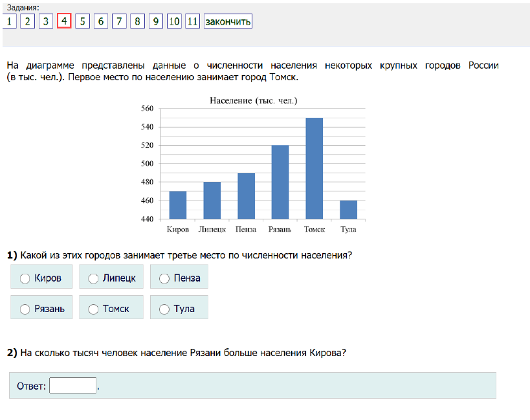The width and height of the screenshot is (530, 420).
Task: Open task number 9
Action: click(156, 21)
